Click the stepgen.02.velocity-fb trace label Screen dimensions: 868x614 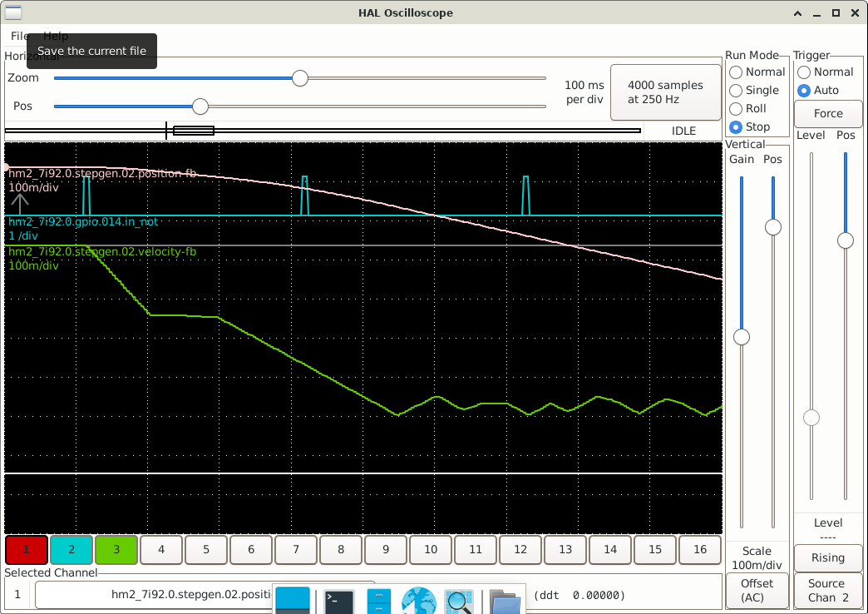(x=102, y=251)
